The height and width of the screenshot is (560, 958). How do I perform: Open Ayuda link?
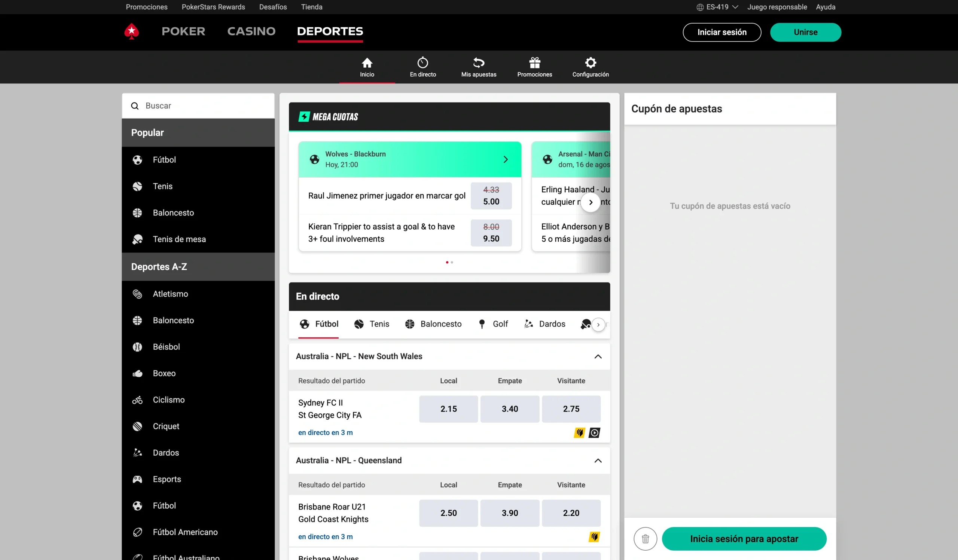point(826,7)
